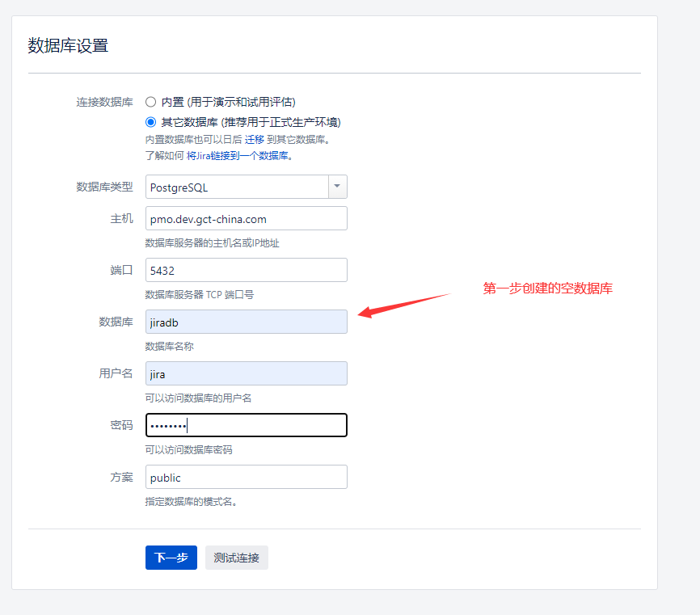Select the 用户名 field containing jira

click(x=246, y=373)
